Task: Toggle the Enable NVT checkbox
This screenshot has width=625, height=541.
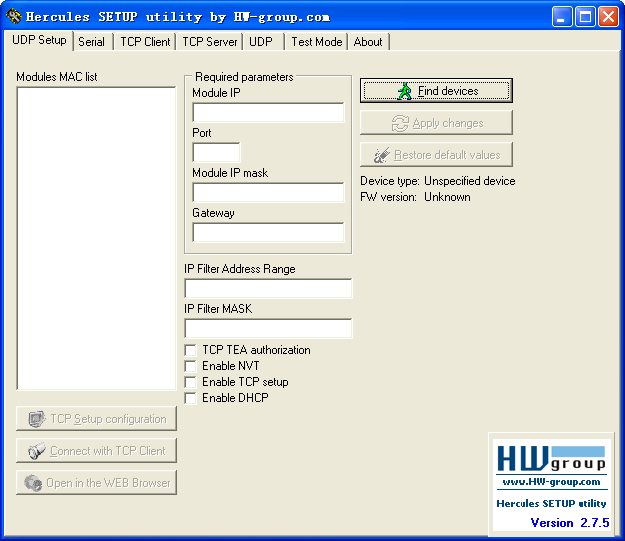Action: click(x=191, y=366)
